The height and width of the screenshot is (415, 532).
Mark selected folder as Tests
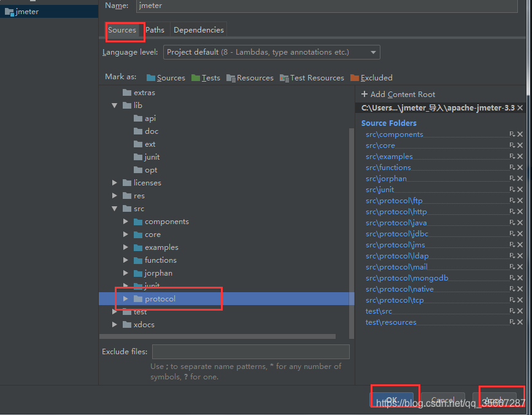tap(206, 78)
